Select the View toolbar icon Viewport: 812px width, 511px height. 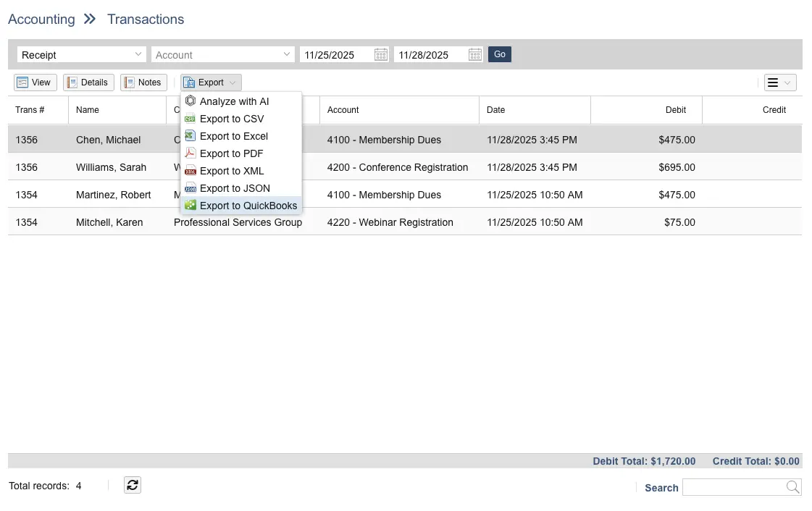(x=22, y=82)
